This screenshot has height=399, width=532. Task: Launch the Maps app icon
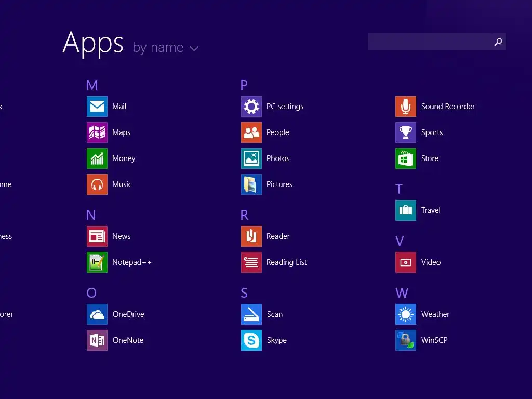(97, 132)
